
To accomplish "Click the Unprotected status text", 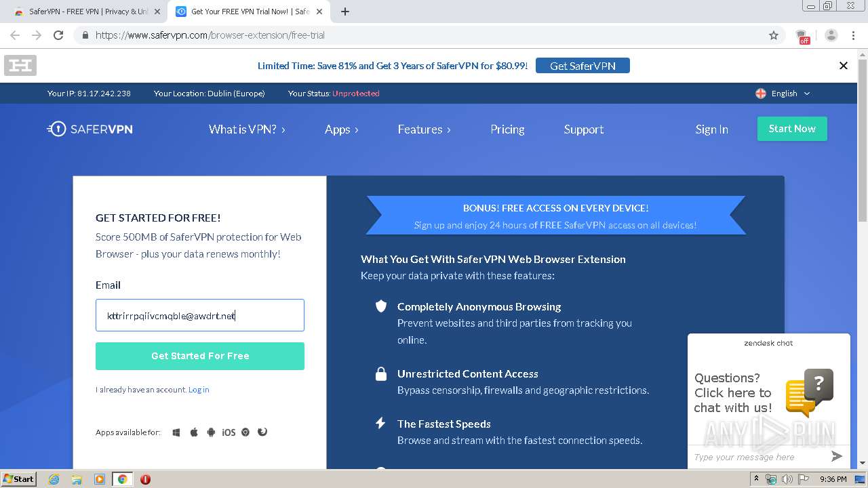I will (356, 94).
